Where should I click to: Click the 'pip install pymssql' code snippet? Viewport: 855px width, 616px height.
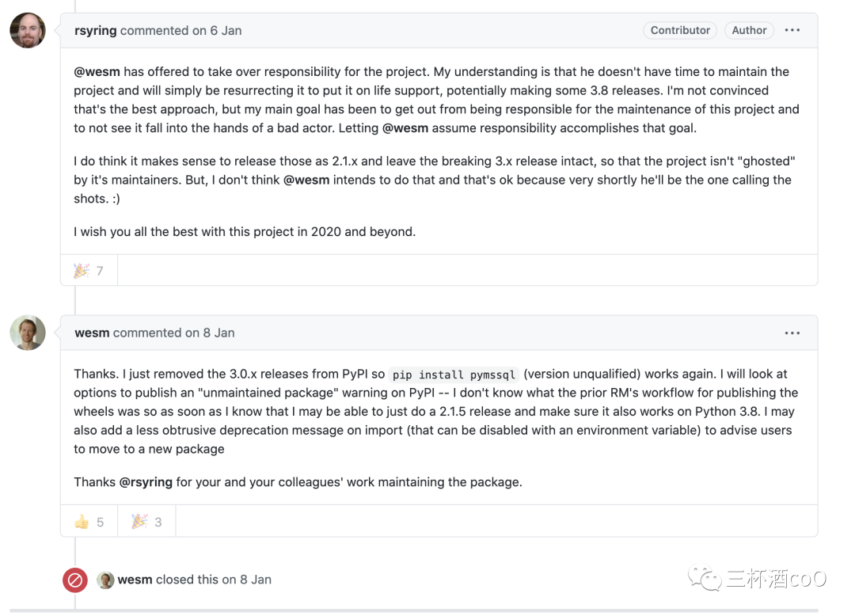(x=454, y=375)
